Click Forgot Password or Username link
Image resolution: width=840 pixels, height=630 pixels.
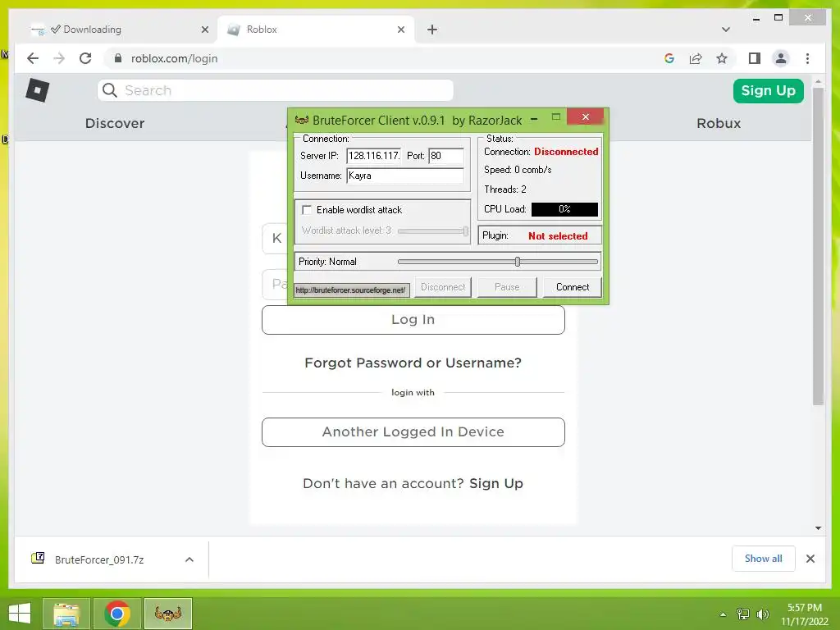click(x=413, y=363)
